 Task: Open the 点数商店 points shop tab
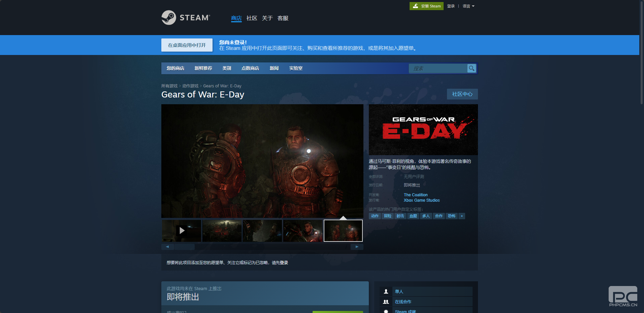(250, 68)
